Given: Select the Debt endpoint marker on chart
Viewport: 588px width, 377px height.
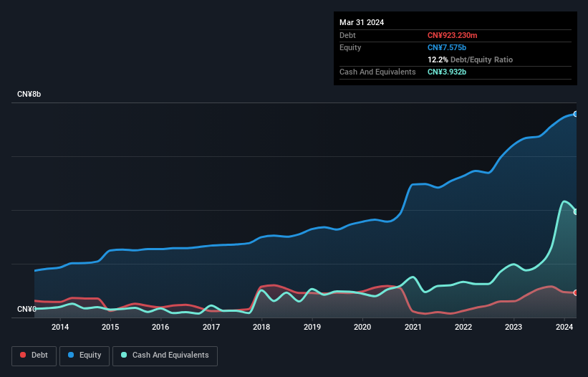Looking at the screenshot, I should coord(576,292).
